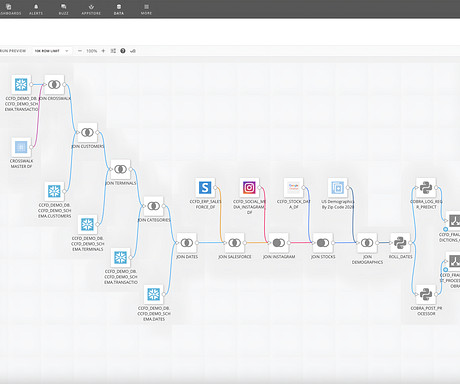Select the COBRA_LOG_REG_R_PREDICT Python tile
This screenshot has width=460, height=384.
(x=426, y=188)
